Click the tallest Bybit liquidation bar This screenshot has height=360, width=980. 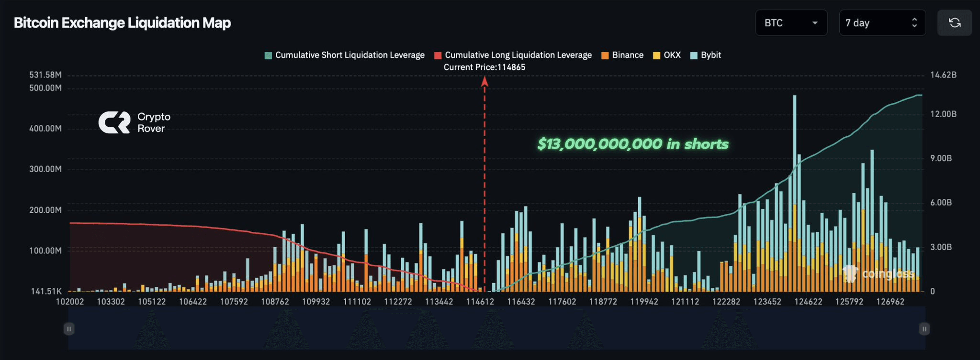tap(795, 143)
